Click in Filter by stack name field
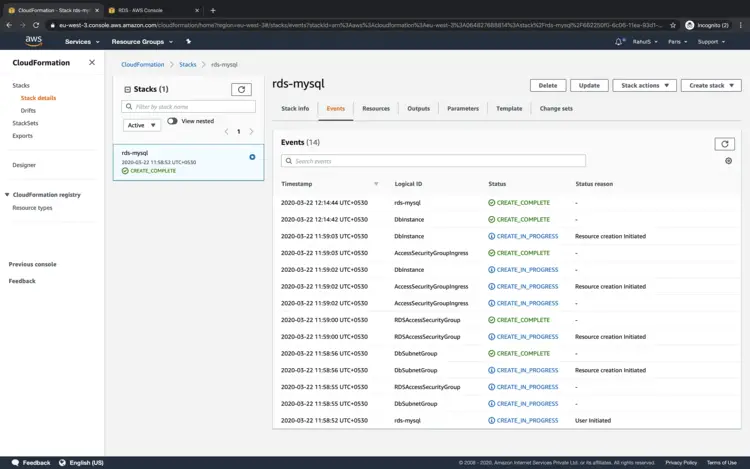The height and width of the screenshot is (469, 750). [188, 107]
